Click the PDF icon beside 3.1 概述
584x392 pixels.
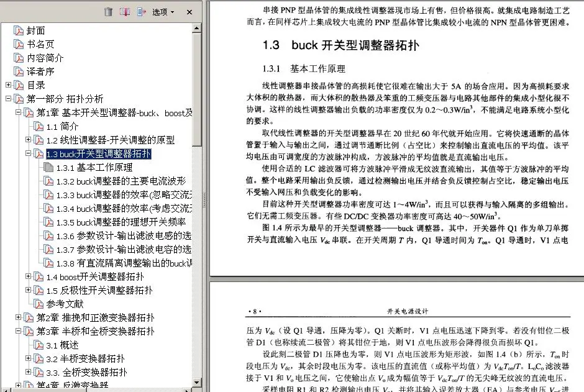pyautogui.click(x=39, y=345)
